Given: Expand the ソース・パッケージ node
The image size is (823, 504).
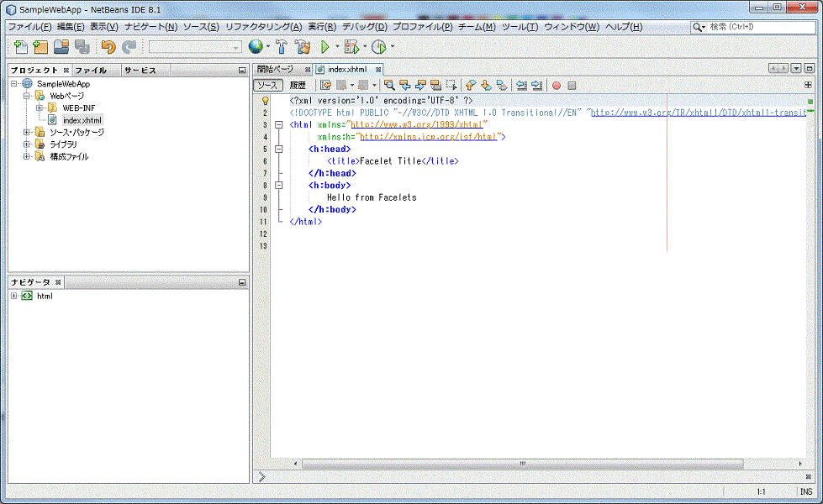Looking at the screenshot, I should (26, 132).
